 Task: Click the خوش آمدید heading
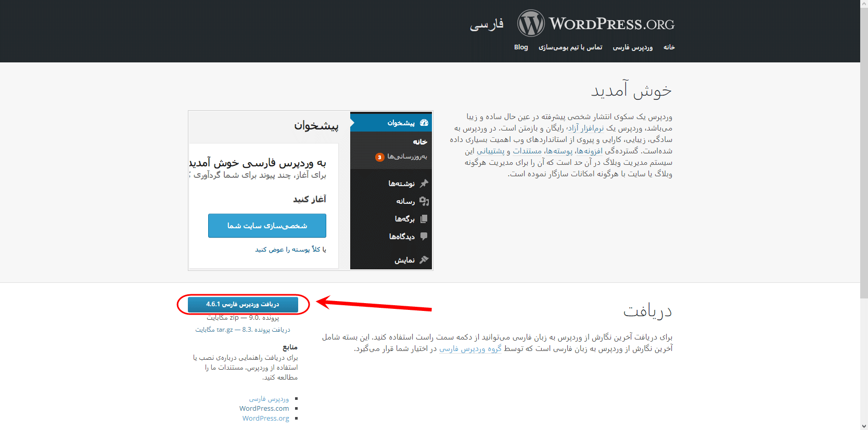click(631, 90)
